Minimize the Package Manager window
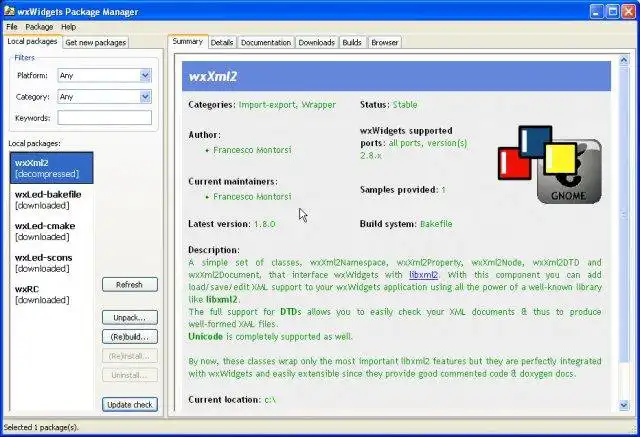 [596, 11]
